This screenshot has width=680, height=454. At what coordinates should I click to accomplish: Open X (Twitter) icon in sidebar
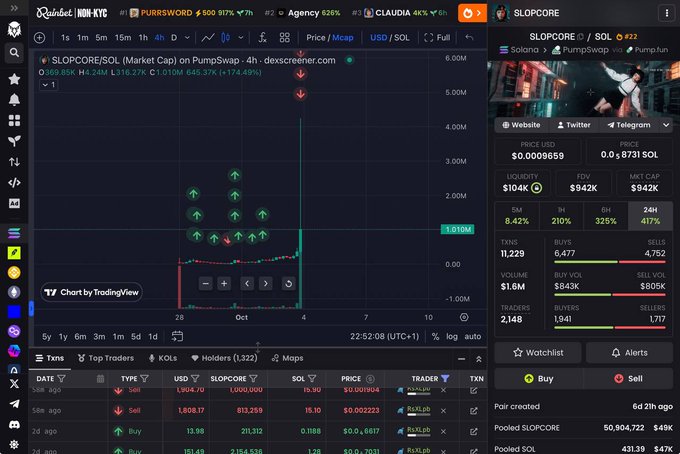click(14, 383)
